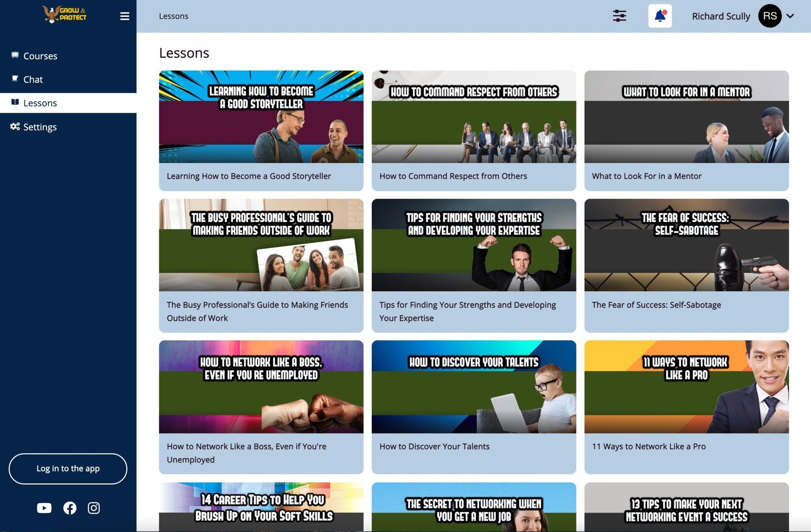The height and width of the screenshot is (532, 811).
Task: Open The Fear of Success: Self-Sabotage thumbnail
Action: [x=686, y=245]
